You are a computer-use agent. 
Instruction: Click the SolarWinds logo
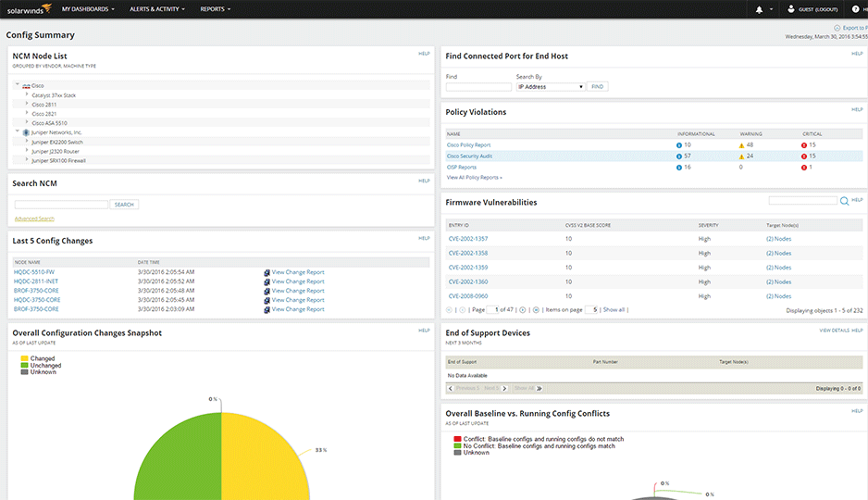(29, 9)
